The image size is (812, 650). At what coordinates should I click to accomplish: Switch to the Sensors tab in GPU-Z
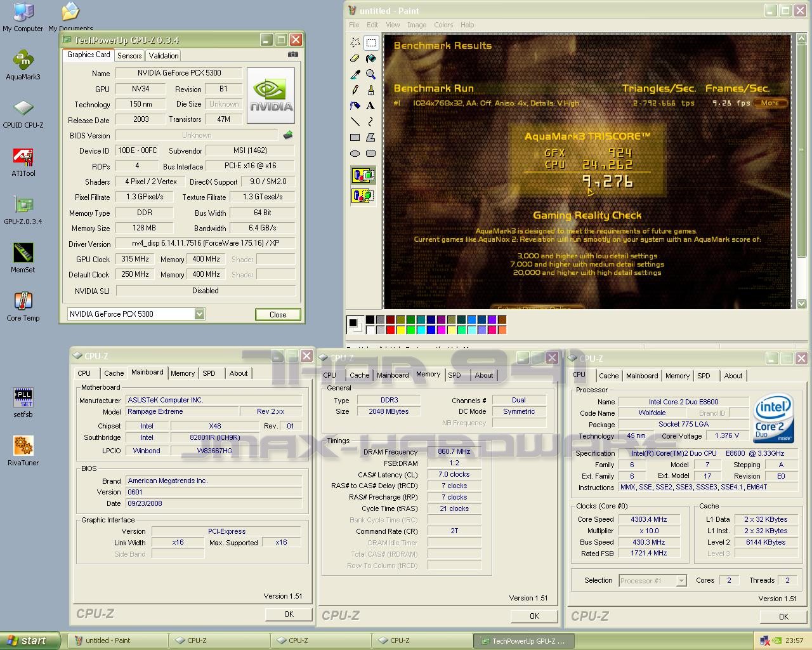(129, 56)
